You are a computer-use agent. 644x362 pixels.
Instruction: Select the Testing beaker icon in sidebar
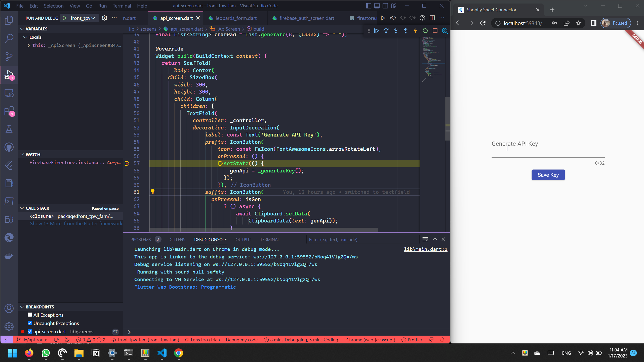click(x=9, y=129)
